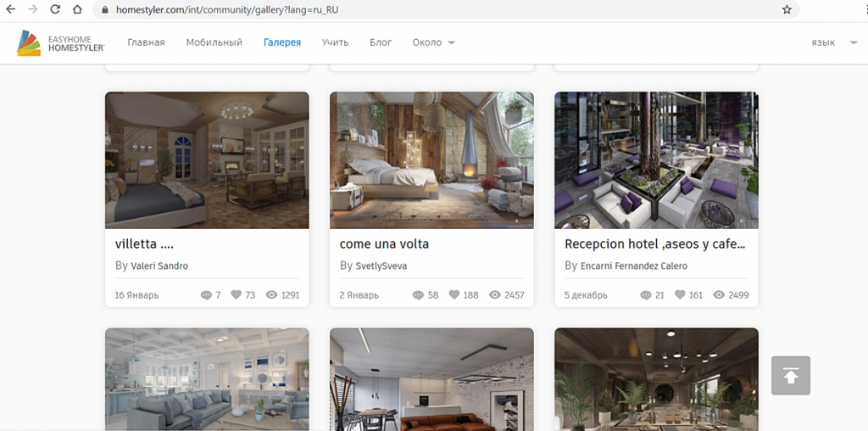Open author link Valeri Sandro
868x431 pixels.
(159, 266)
